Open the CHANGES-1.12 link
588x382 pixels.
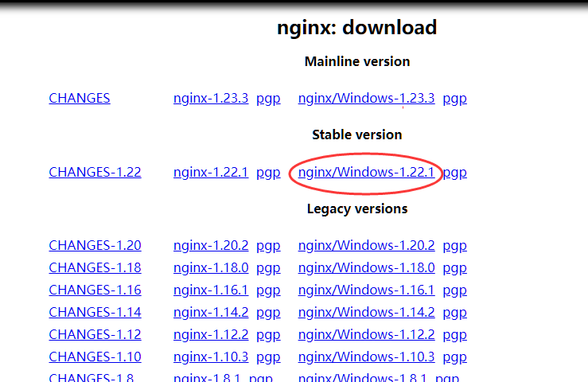click(95, 334)
